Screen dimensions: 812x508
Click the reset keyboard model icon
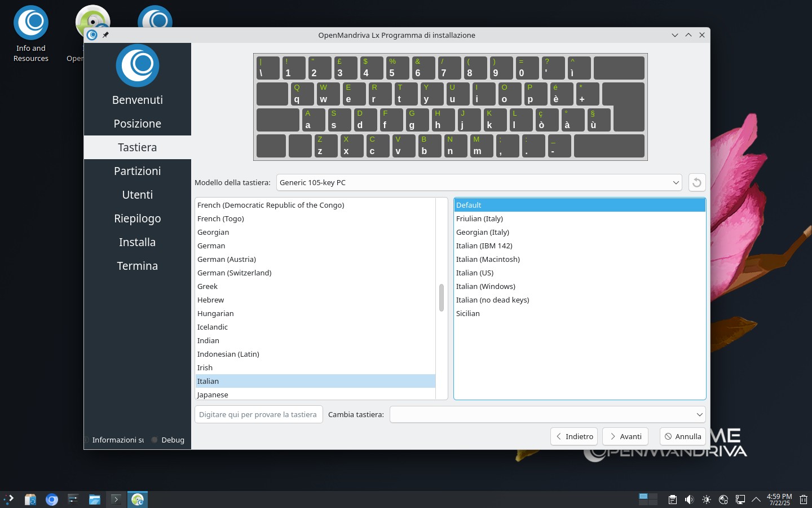[x=697, y=182]
